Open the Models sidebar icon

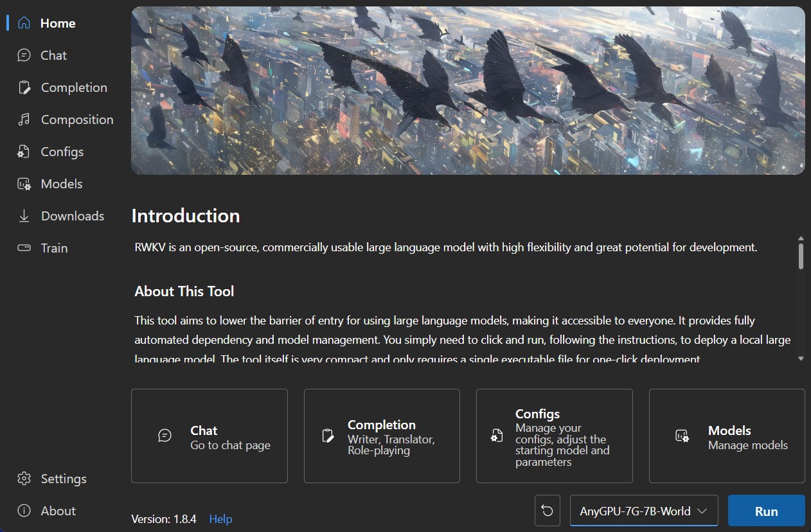point(24,184)
